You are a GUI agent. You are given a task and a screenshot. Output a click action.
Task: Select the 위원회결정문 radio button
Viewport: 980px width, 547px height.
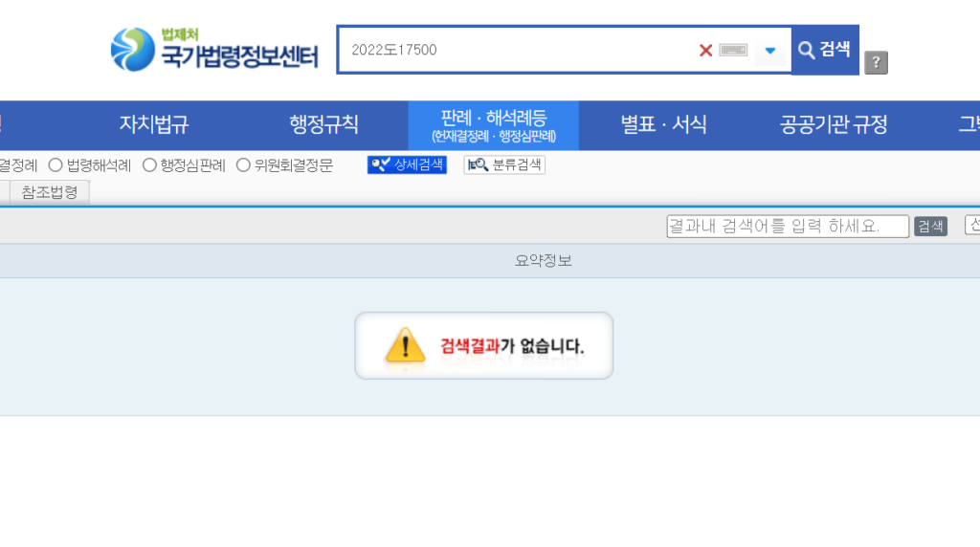[x=243, y=164]
